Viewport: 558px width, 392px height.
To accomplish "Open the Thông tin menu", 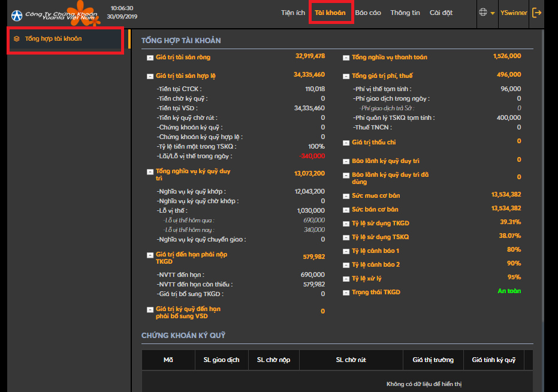I will [405, 13].
